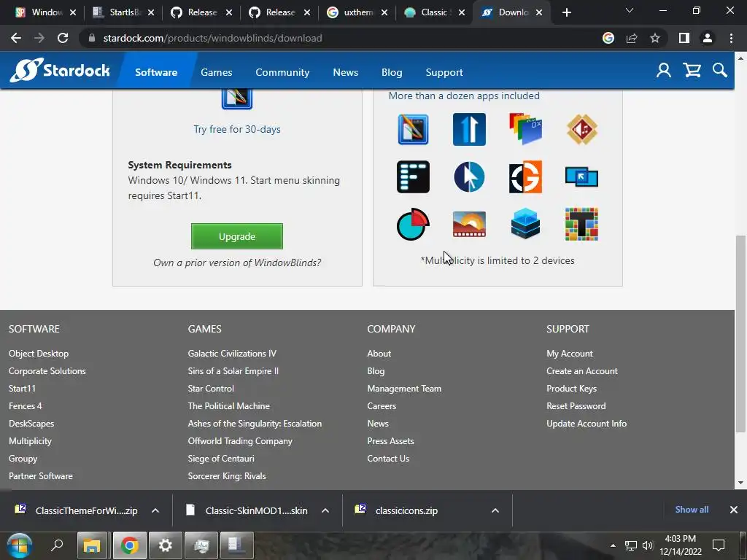Image resolution: width=747 pixels, height=560 pixels.
Task: Click Show all downloads
Action: pos(692,510)
